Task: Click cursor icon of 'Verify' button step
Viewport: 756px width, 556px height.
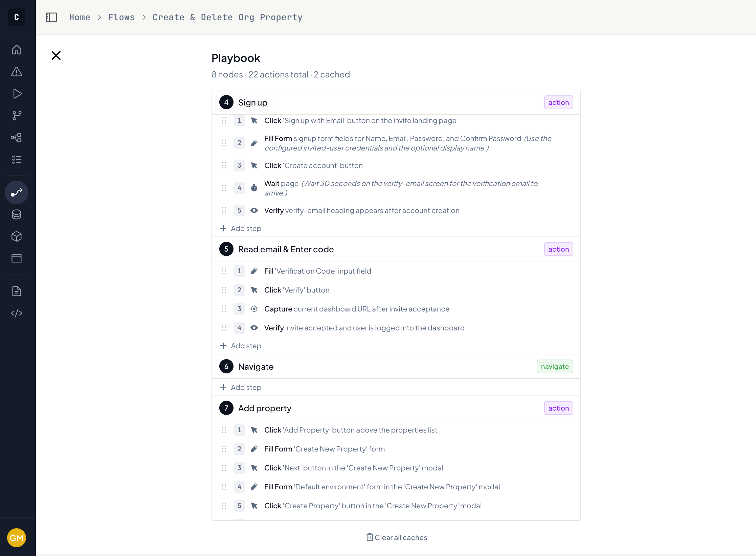Action: tap(254, 290)
